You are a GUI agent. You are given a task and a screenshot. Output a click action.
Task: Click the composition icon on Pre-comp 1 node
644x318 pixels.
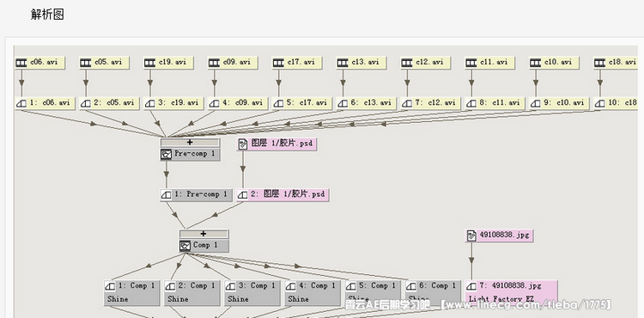click(x=167, y=155)
